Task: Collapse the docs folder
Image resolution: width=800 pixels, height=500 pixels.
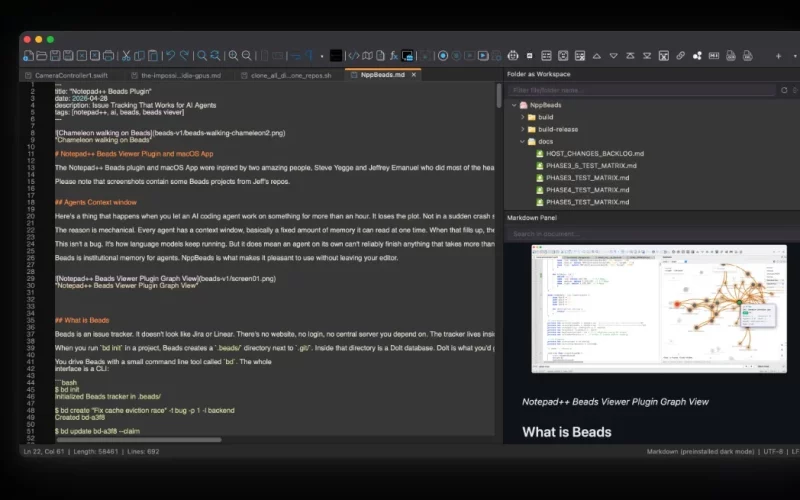Action: coord(522,141)
